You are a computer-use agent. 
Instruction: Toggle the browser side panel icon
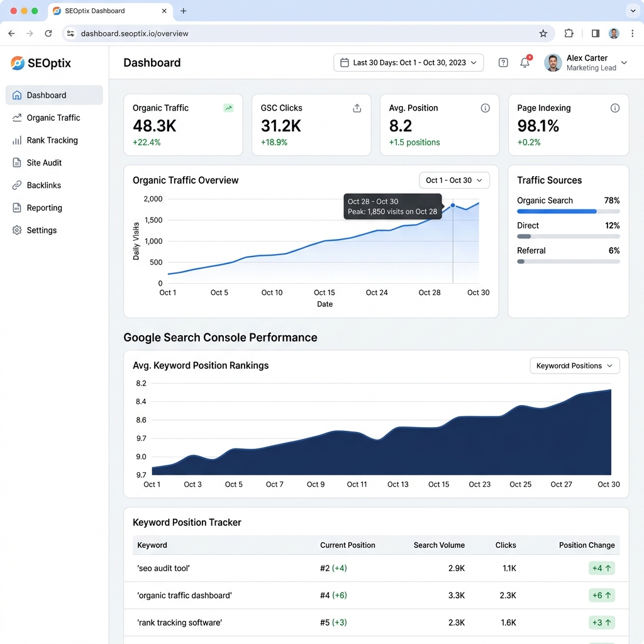(595, 33)
